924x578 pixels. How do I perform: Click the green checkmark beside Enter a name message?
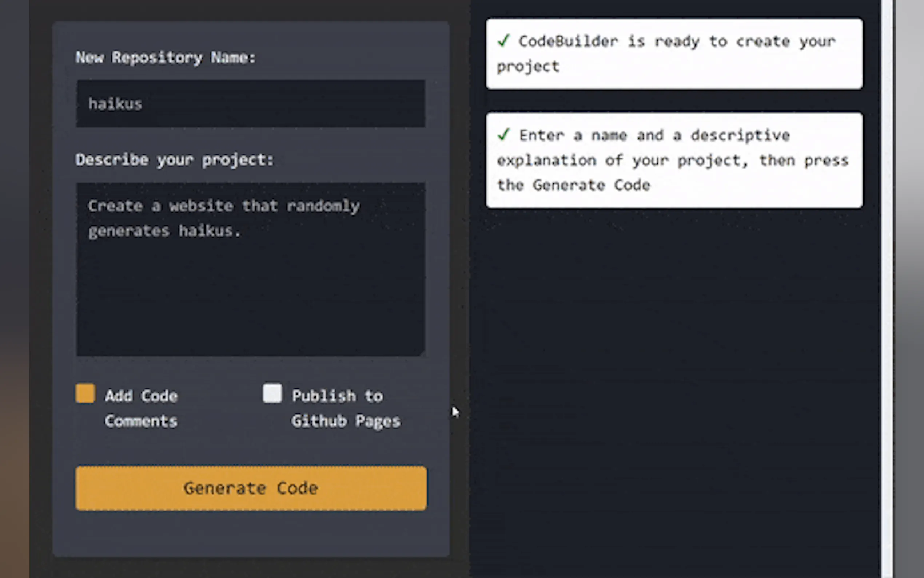point(503,135)
